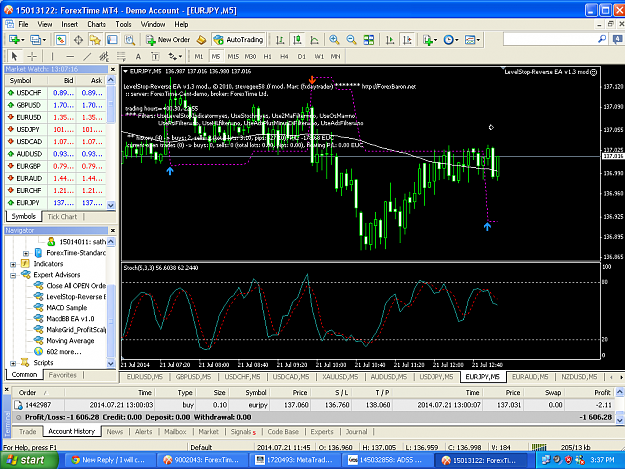Switch chart to candlesticks

click(297, 40)
